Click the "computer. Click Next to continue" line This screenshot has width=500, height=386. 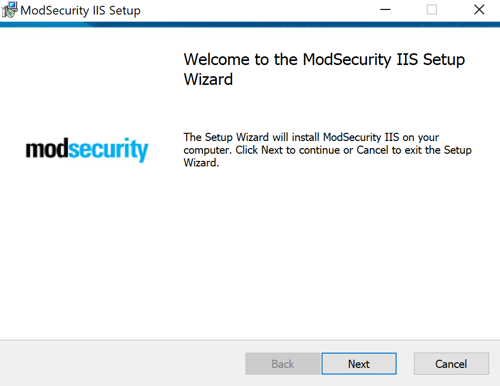point(327,150)
